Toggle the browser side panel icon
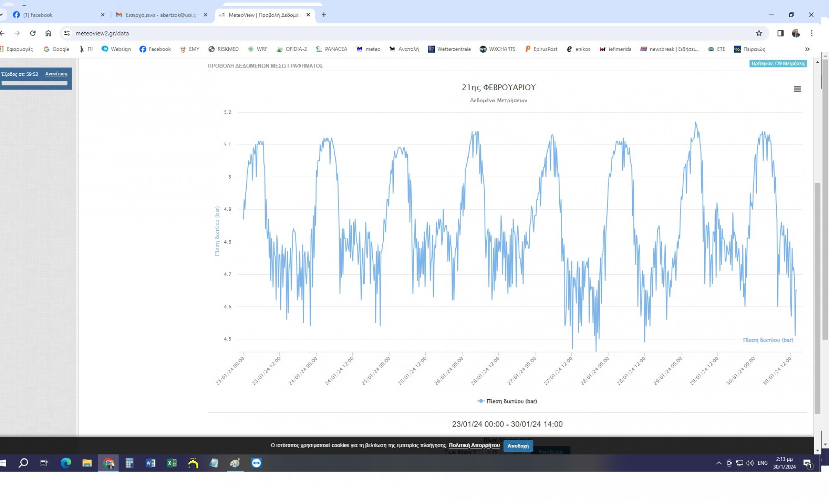829x504 pixels. 780,33
